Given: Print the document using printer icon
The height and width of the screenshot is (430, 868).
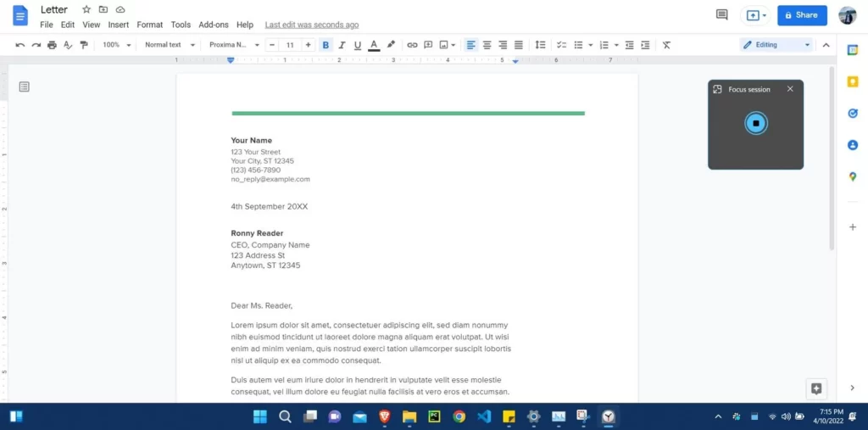Looking at the screenshot, I should [x=52, y=45].
